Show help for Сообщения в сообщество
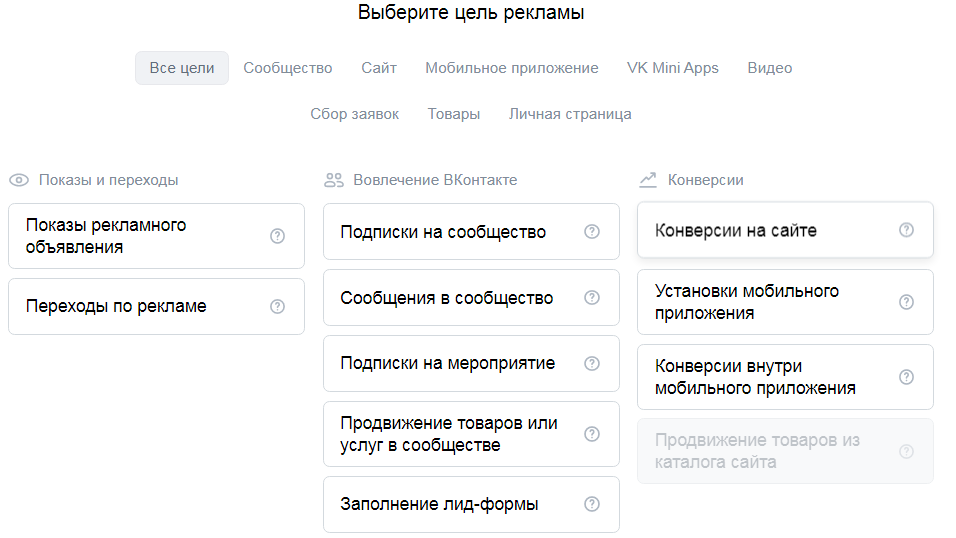 (x=592, y=298)
